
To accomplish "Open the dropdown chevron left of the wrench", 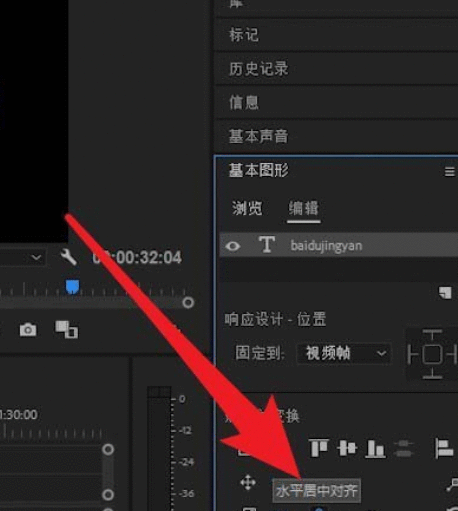I will coord(36,257).
